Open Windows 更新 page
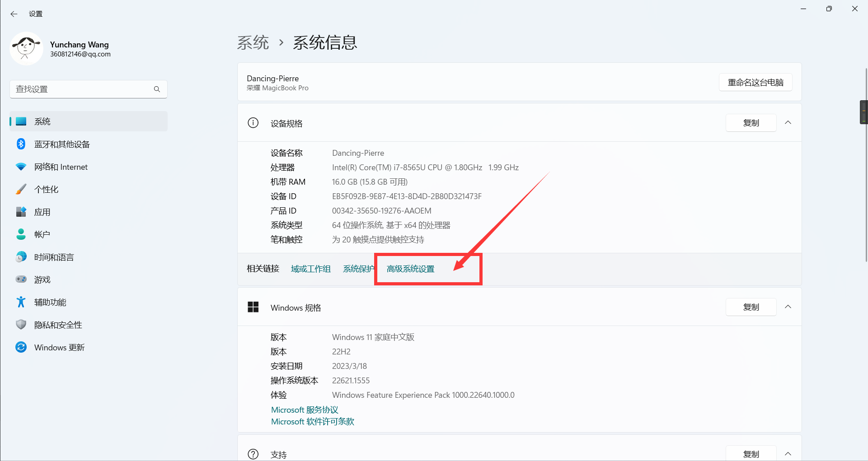 tap(89, 347)
